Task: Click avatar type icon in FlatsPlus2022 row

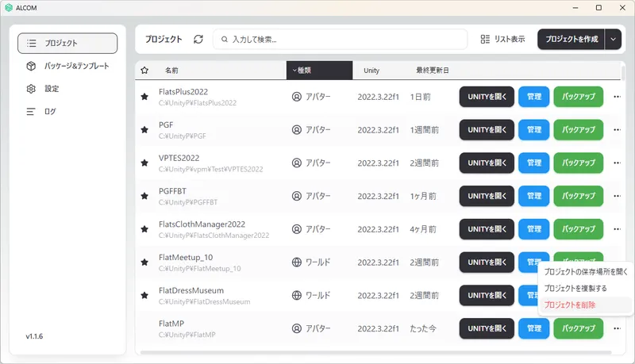Action: [297, 97]
